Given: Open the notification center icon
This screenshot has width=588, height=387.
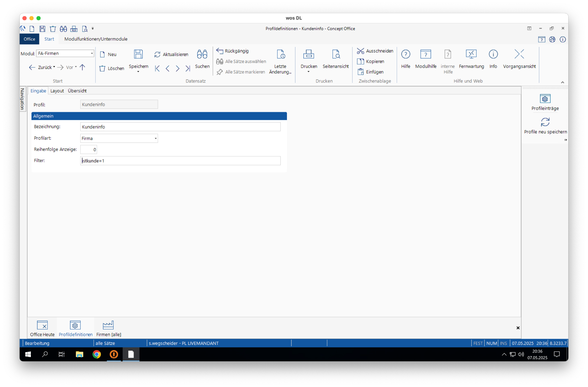Looking at the screenshot, I should click(557, 354).
